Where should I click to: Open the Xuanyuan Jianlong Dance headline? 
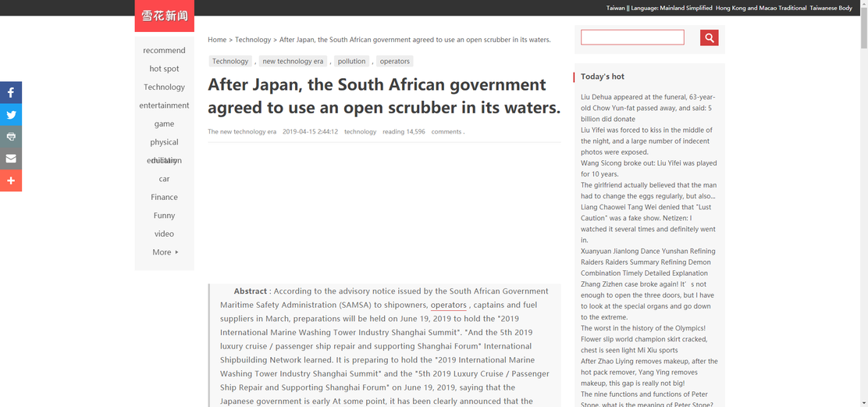click(648, 262)
